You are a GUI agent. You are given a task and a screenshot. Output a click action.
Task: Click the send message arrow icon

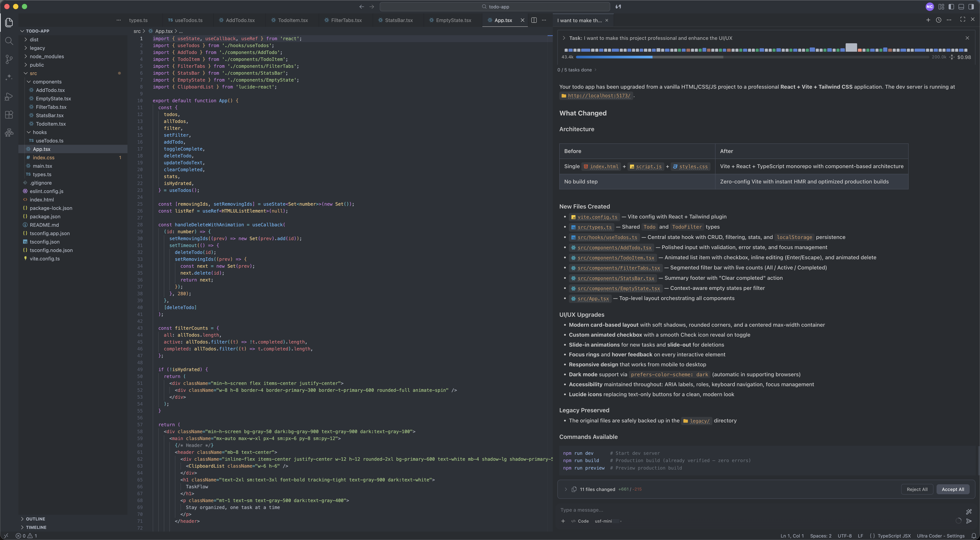coord(969,521)
